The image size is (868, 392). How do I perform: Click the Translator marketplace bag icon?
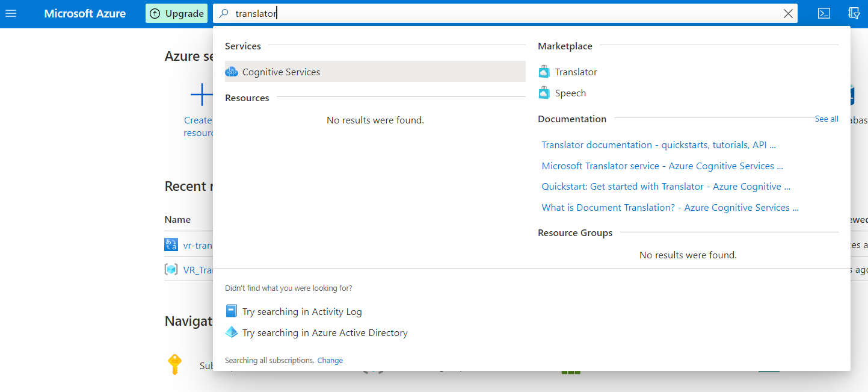(x=544, y=72)
